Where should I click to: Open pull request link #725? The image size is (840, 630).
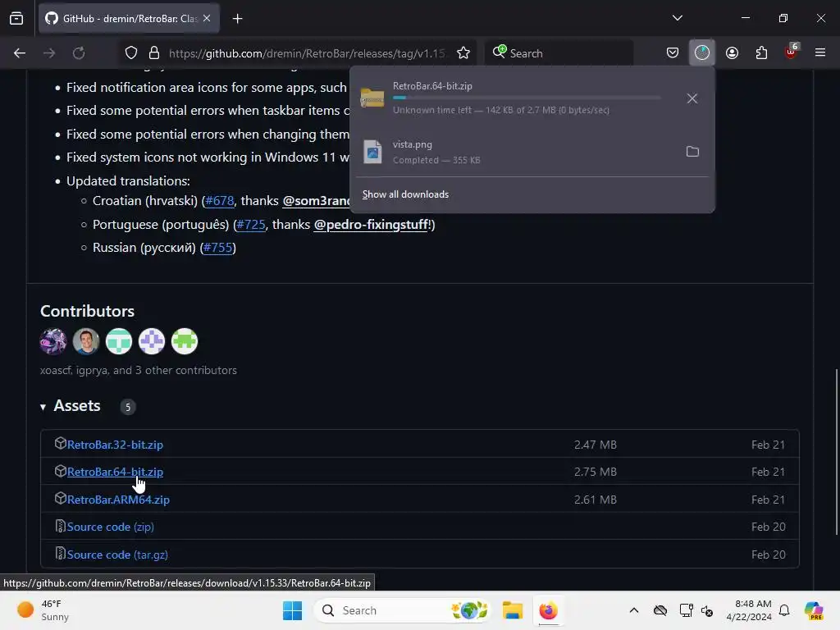coord(251,225)
